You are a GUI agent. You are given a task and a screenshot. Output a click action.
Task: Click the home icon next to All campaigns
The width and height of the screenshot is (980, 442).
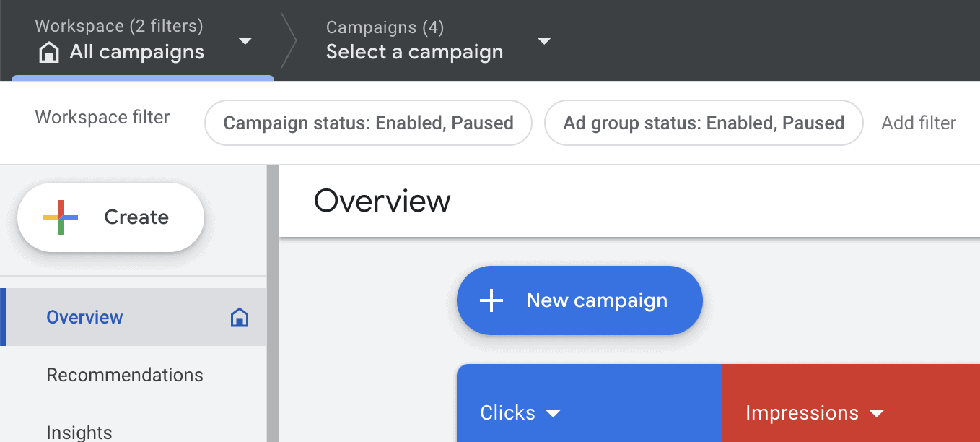pos(48,51)
